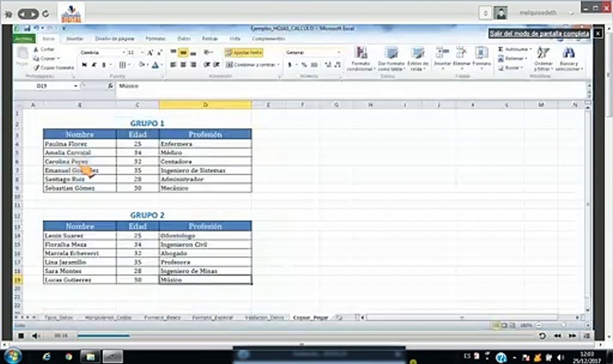Click the Rellenar fill button
Screen dimensions: 613x364
512,59
